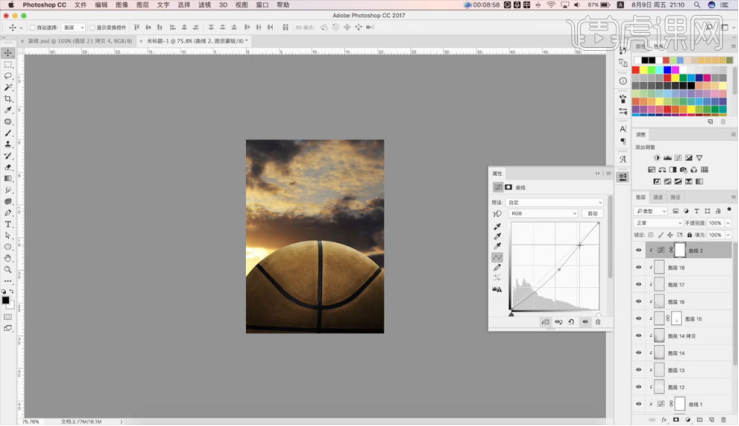Click the 自动 button in Curves panel

point(593,213)
